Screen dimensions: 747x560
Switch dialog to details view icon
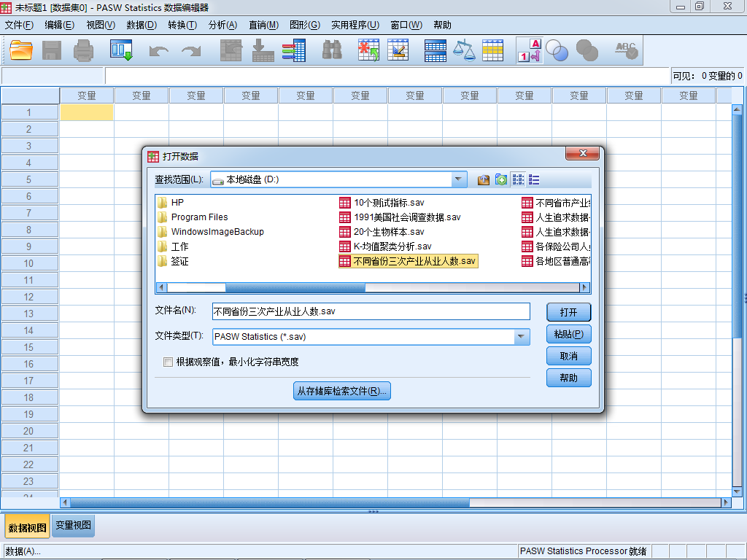(x=534, y=179)
